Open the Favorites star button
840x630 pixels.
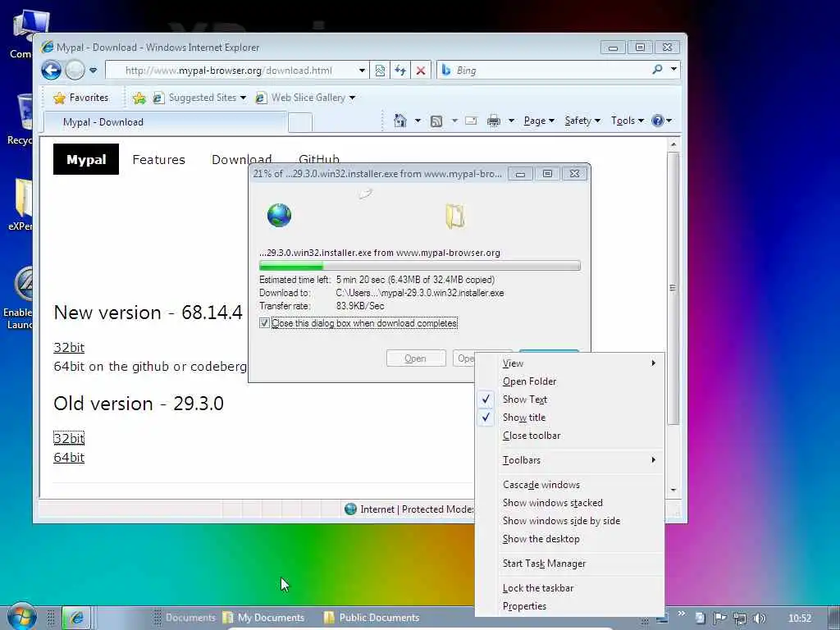pos(81,98)
